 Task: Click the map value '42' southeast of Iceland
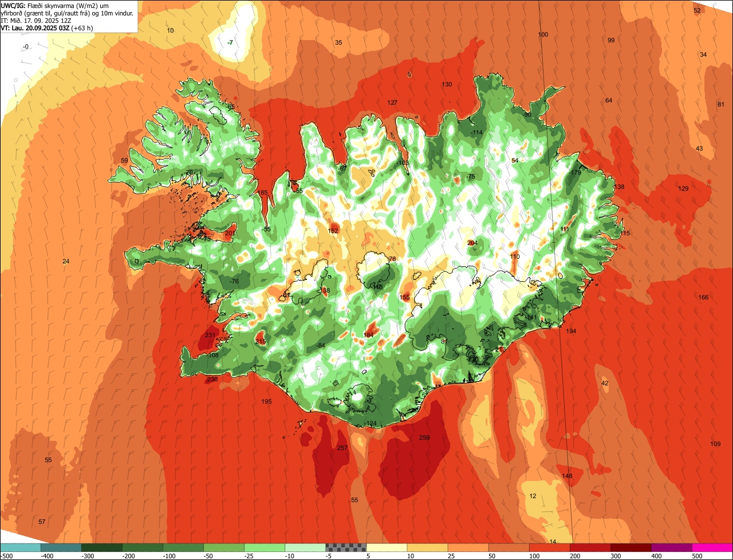tap(605, 383)
